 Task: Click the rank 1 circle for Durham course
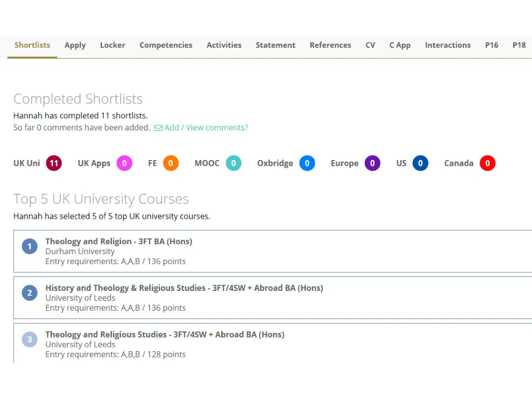point(30,246)
